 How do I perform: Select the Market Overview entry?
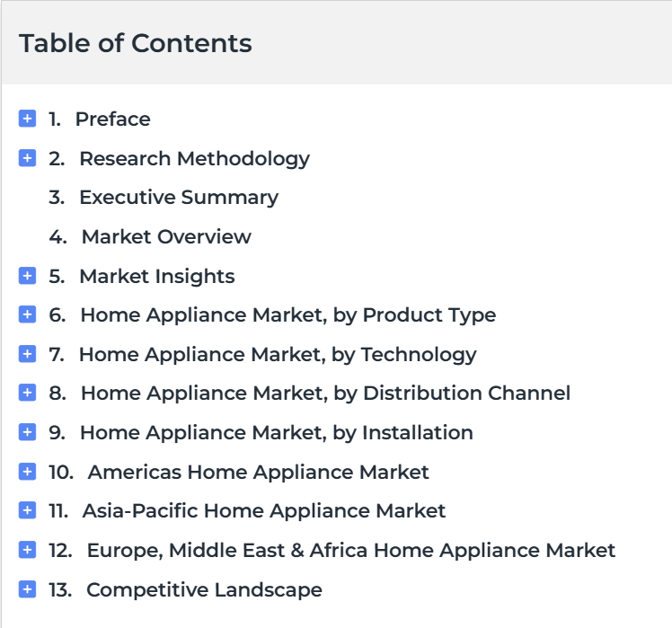click(166, 236)
